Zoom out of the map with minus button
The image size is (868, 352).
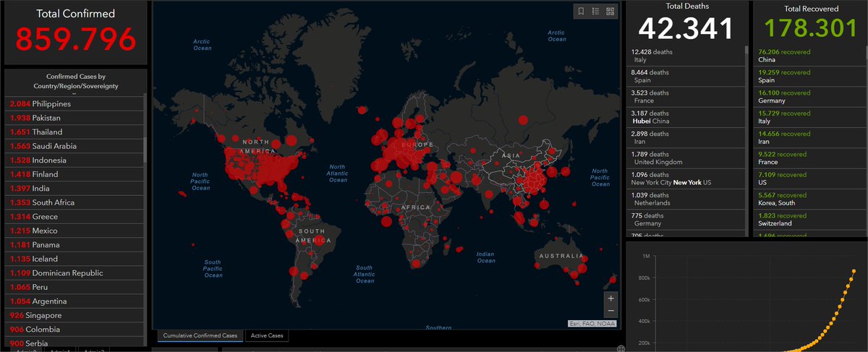pyautogui.click(x=611, y=311)
